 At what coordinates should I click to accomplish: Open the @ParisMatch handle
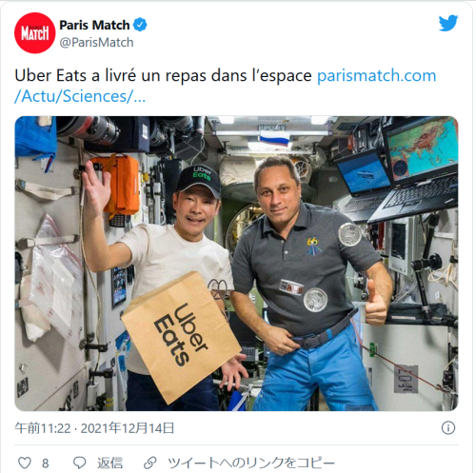pos(96,43)
